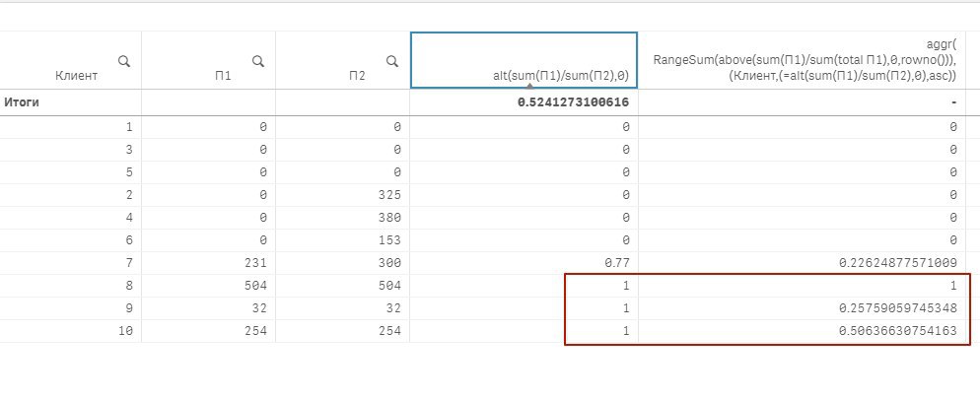Click П1 value 504 in row 8
This screenshot has width=980, height=400.
(255, 286)
